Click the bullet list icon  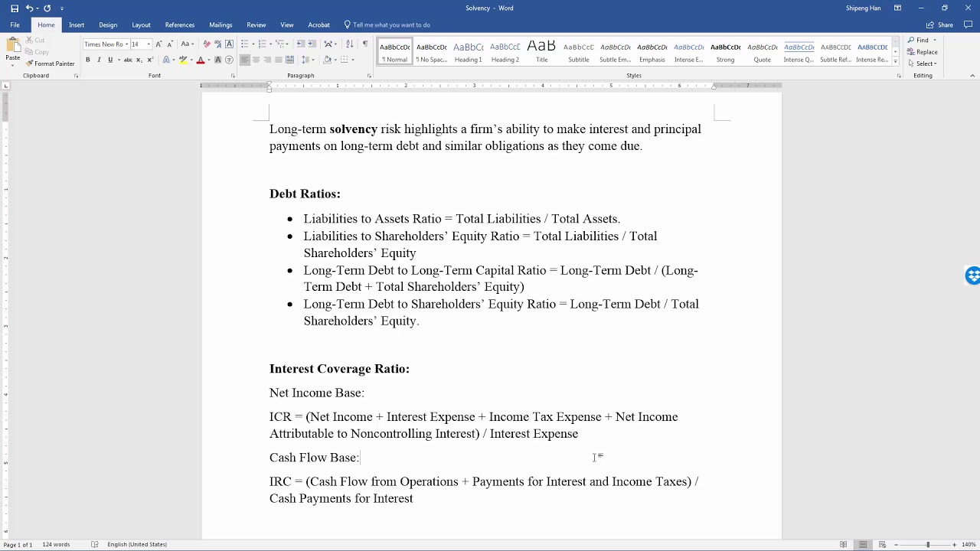click(x=244, y=44)
